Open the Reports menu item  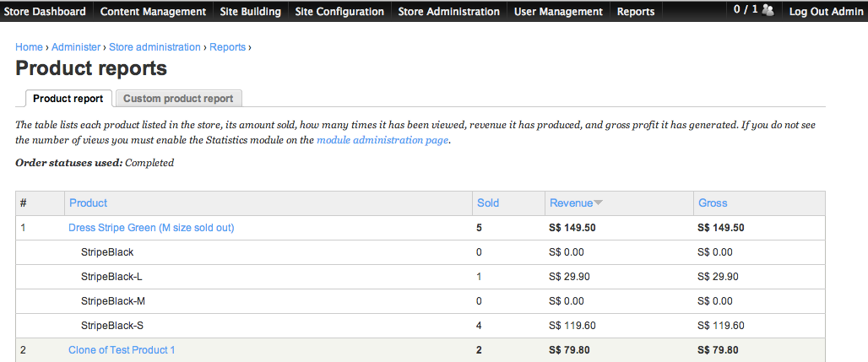click(x=635, y=12)
